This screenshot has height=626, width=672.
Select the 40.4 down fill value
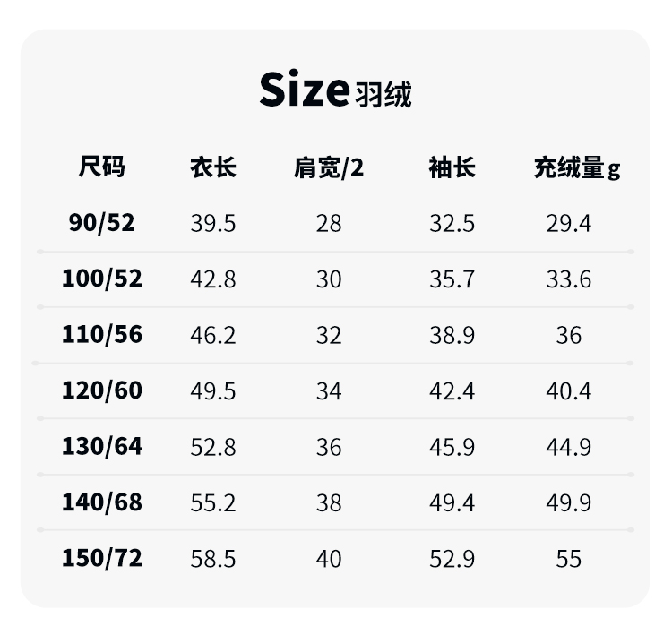569,391
